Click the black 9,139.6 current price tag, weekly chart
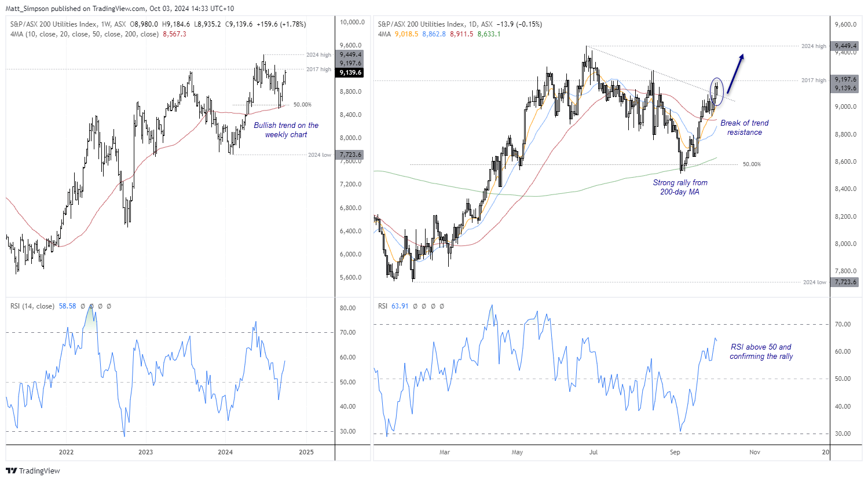The width and height of the screenshot is (868, 481). point(351,72)
